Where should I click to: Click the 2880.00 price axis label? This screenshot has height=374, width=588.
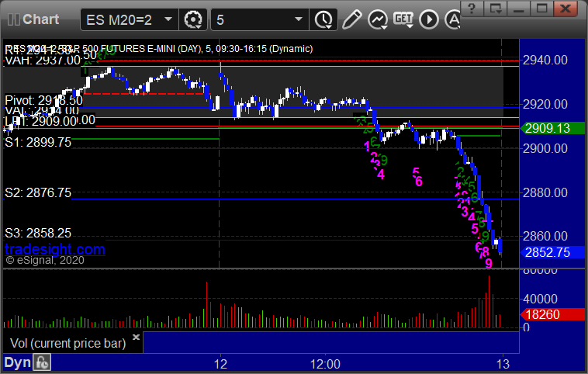[x=545, y=192]
